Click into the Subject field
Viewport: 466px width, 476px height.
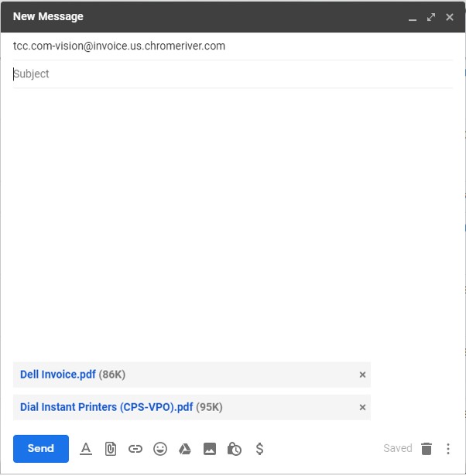pos(233,74)
